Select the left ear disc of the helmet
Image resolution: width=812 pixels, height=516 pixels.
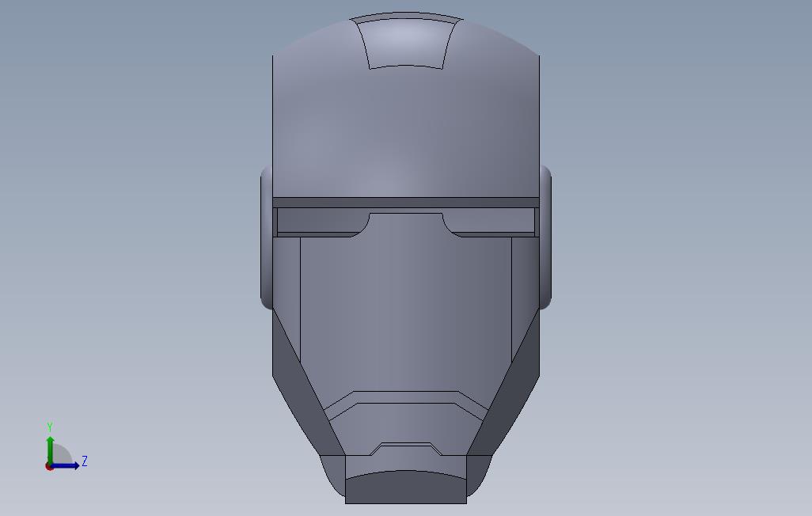pyautogui.click(x=266, y=237)
